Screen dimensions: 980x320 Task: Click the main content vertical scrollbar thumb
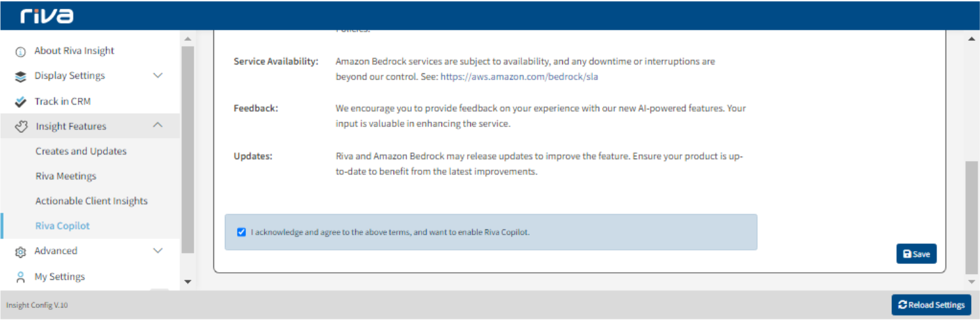click(972, 217)
